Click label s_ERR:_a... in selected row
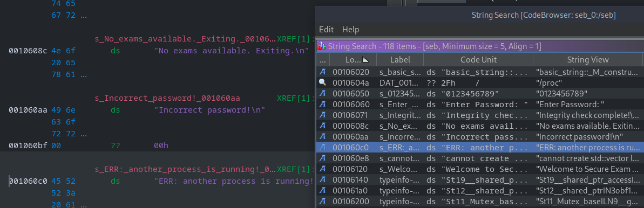 400,147
